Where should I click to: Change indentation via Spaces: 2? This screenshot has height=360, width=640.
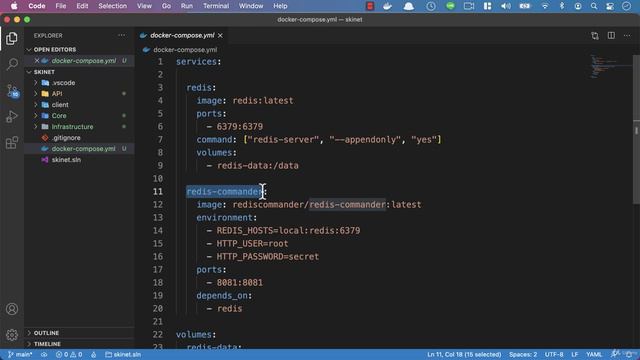coord(523,354)
